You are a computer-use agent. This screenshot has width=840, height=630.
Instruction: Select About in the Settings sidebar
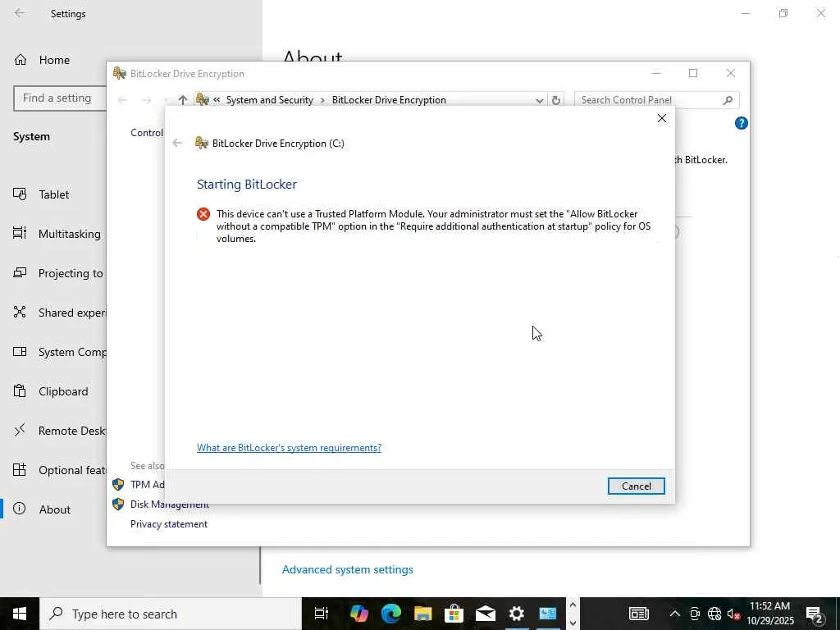(53, 509)
